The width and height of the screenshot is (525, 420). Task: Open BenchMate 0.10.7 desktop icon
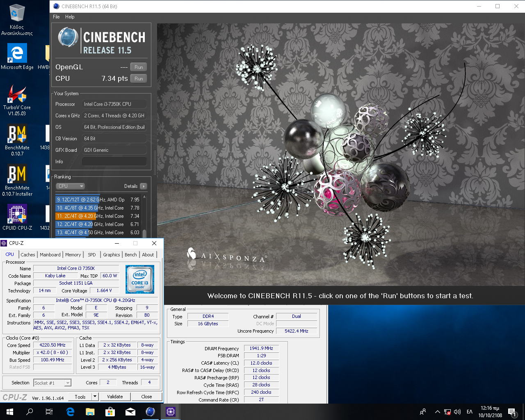click(x=17, y=140)
